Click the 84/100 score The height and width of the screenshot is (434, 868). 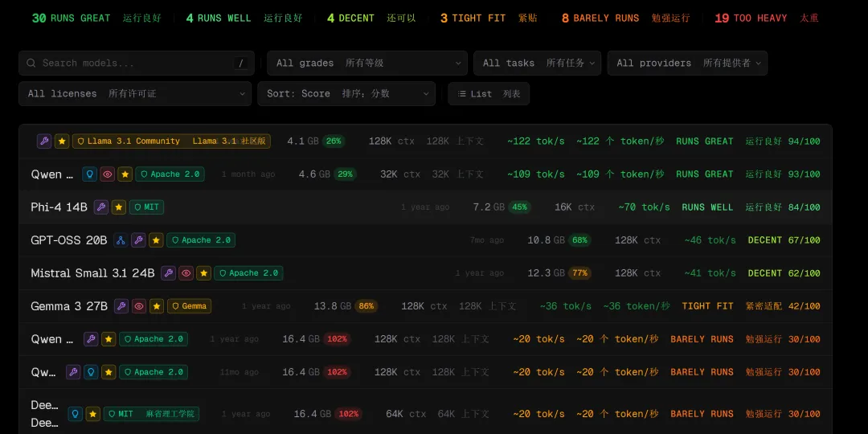click(x=804, y=207)
